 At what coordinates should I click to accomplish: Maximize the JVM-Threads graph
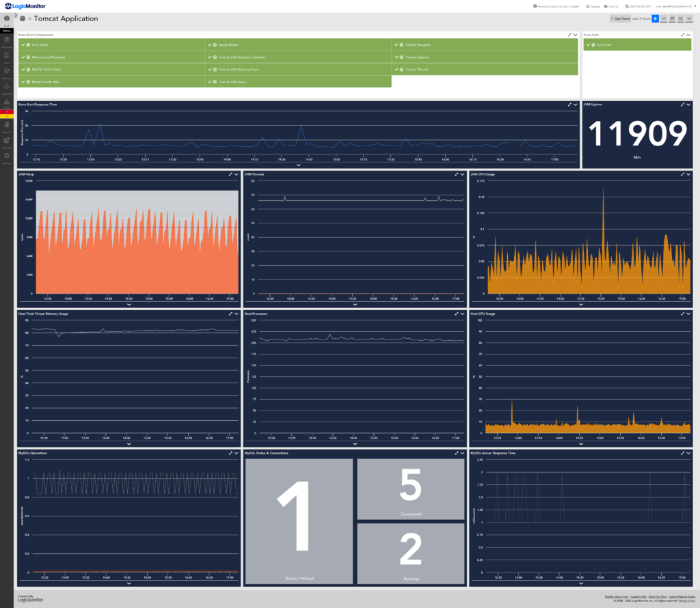[x=457, y=174]
